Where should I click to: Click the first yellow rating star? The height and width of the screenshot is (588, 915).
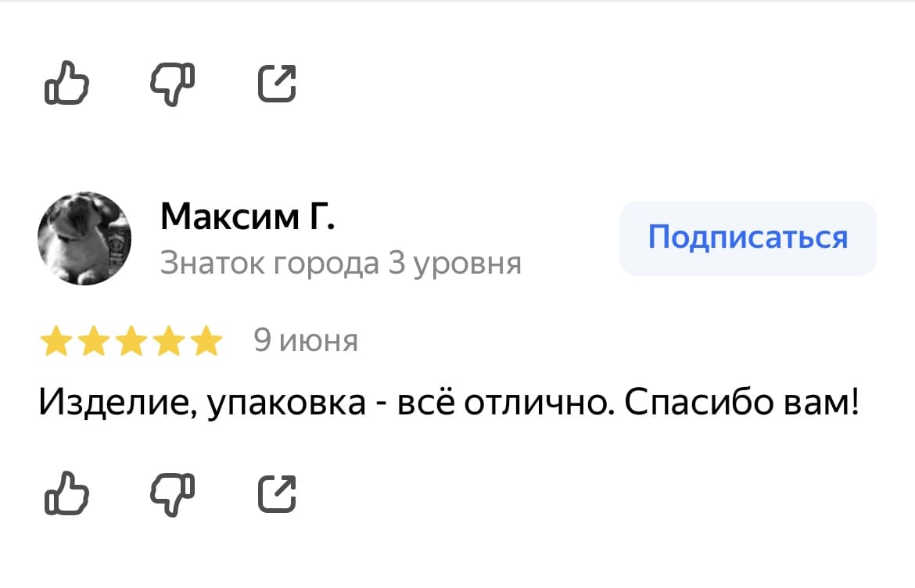tap(56, 342)
